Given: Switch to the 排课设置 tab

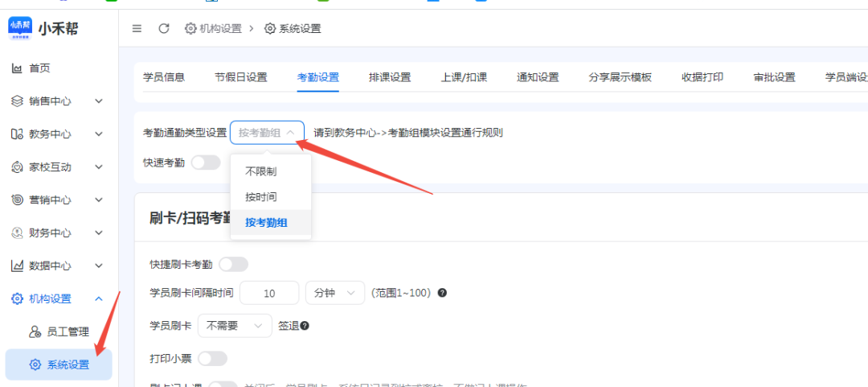Looking at the screenshot, I should pos(389,77).
